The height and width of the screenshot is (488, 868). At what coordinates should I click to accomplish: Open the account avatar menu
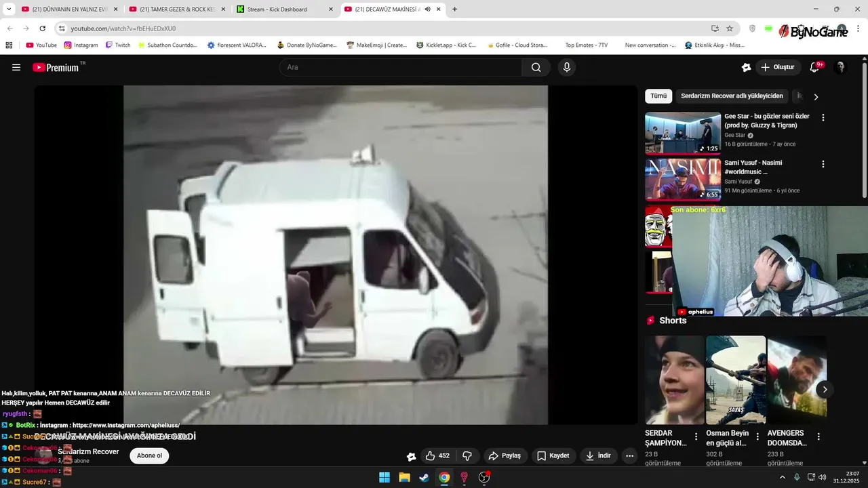tap(840, 67)
